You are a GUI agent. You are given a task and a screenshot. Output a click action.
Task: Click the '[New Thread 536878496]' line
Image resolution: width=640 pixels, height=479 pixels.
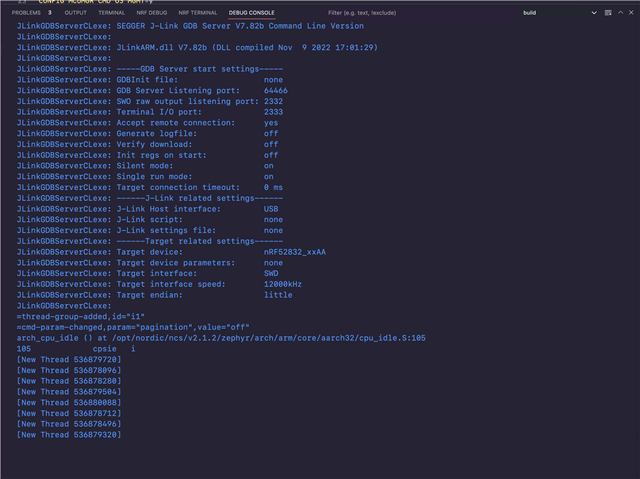click(x=69, y=424)
